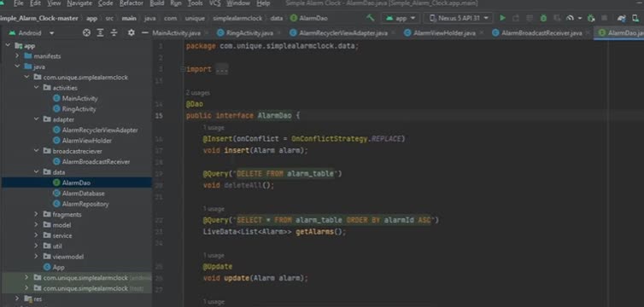Collapse the activities folder
Image resolution: width=644 pixels, height=307 pixels.
click(x=36, y=88)
